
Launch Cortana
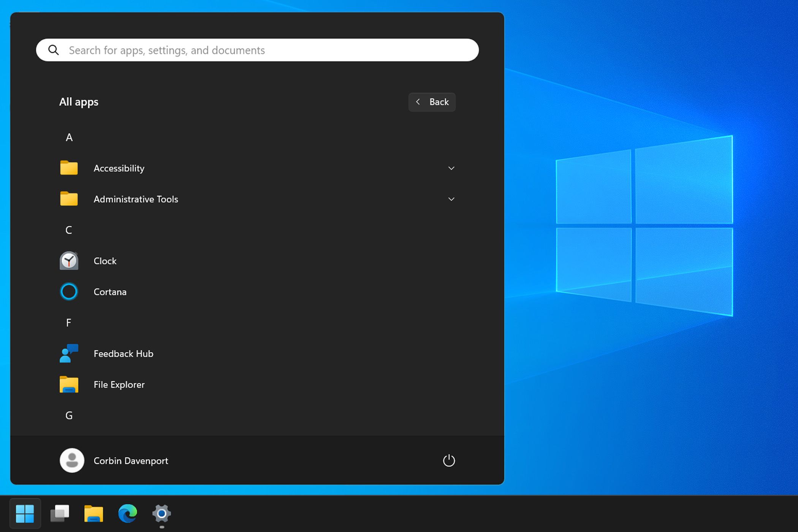tap(110, 291)
